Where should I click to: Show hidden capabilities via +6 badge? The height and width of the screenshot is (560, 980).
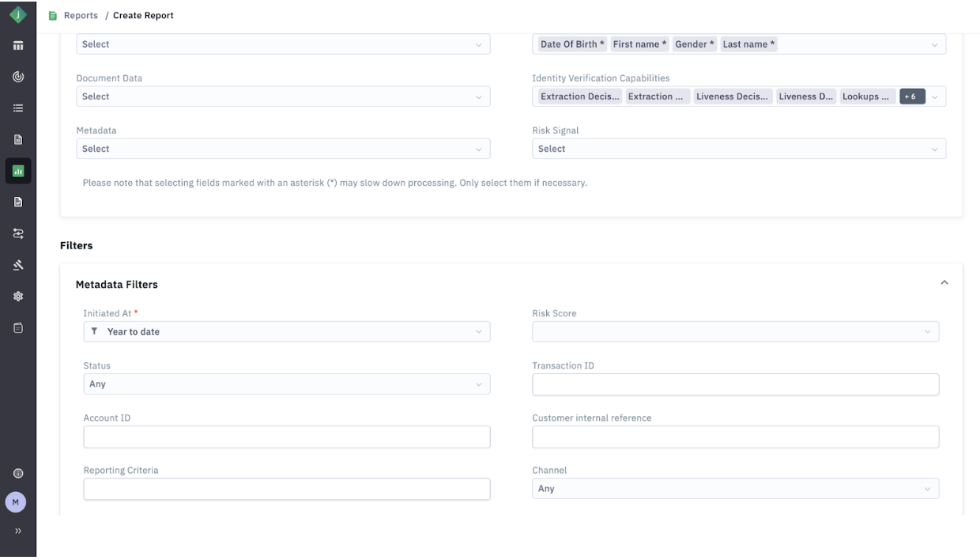[x=911, y=96]
